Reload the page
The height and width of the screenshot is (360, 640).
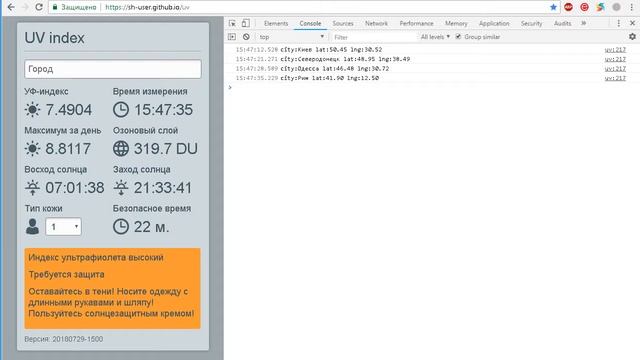coord(39,7)
